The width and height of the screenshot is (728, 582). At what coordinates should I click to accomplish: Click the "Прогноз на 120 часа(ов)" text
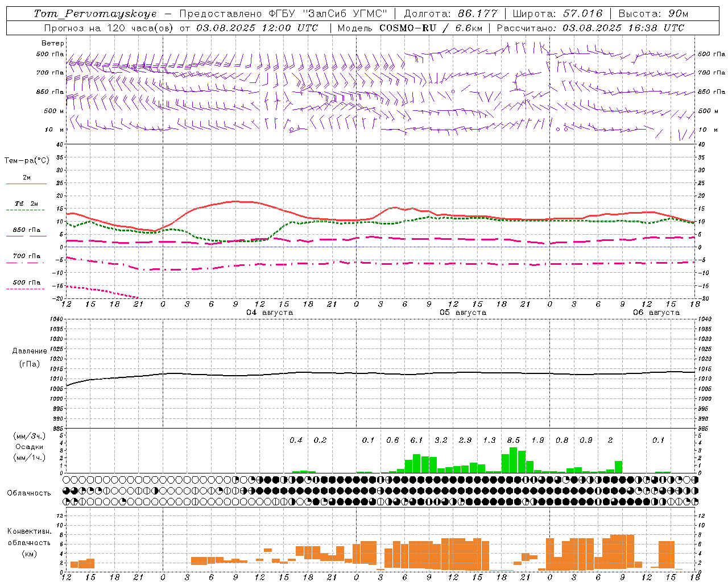pos(109,28)
